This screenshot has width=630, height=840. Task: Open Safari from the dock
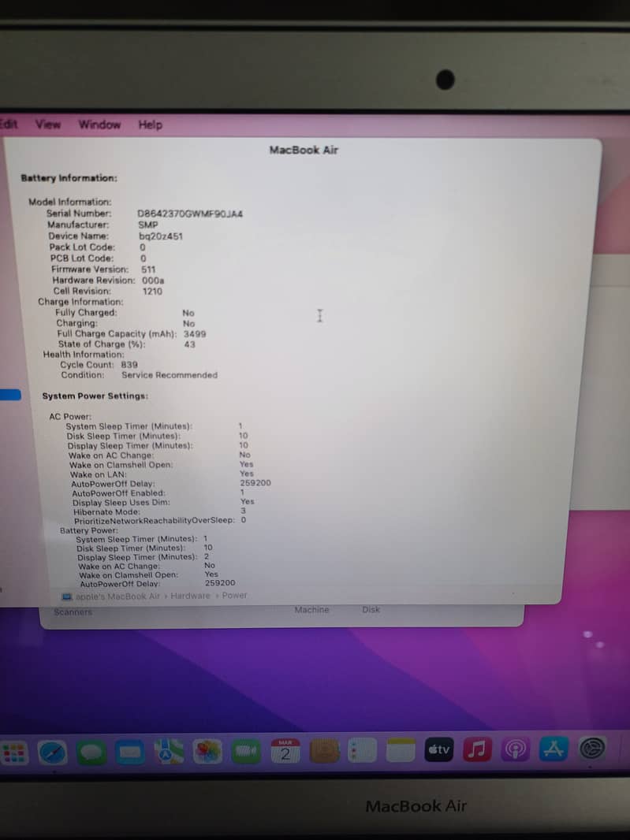(x=54, y=753)
